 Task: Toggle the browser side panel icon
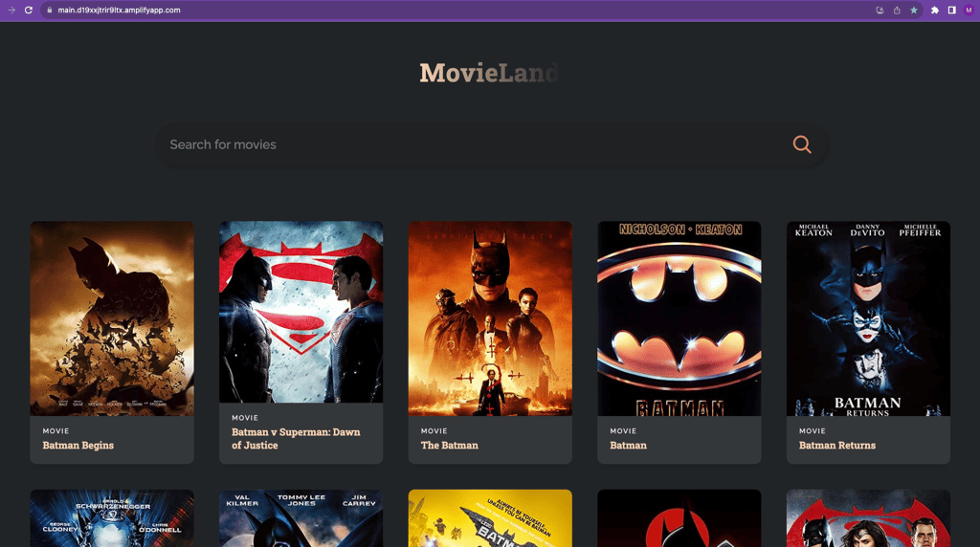pos(952,10)
